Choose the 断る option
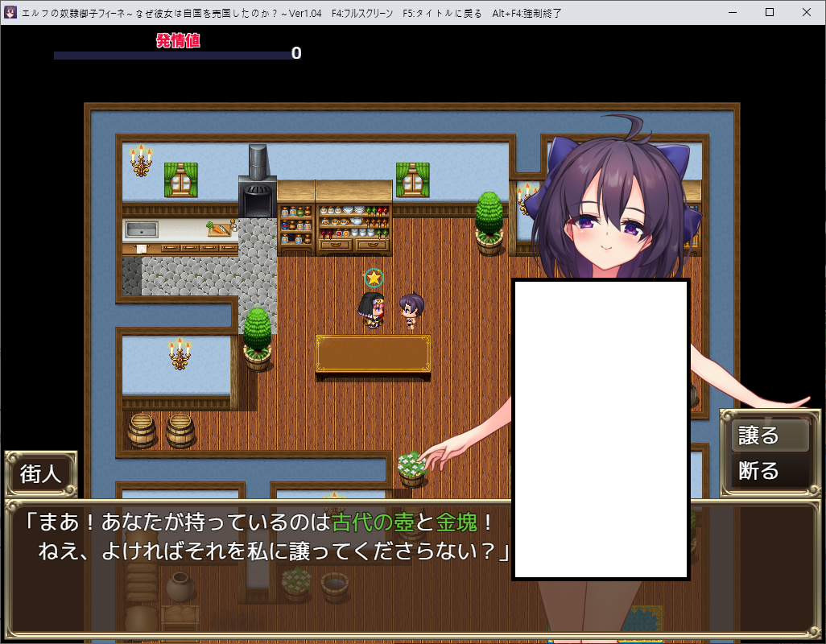Screen dimensions: 826x644 pyautogui.click(x=770, y=470)
